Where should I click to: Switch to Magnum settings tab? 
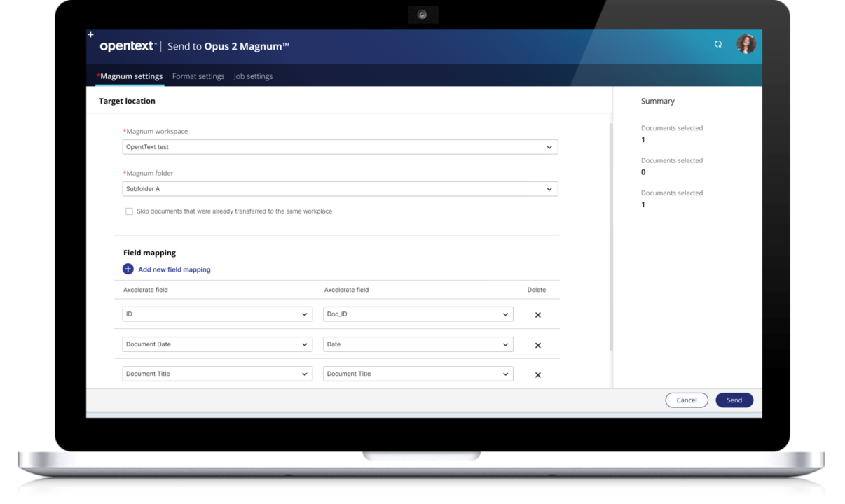click(x=130, y=76)
